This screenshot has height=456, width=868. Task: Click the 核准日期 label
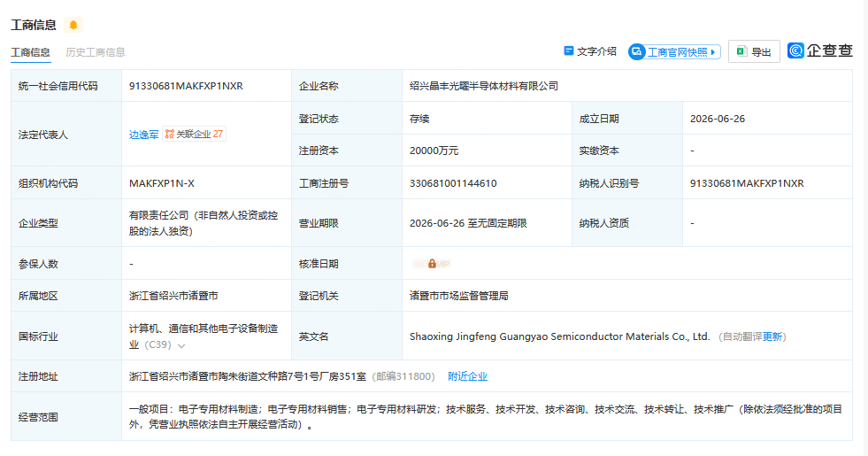(x=319, y=264)
